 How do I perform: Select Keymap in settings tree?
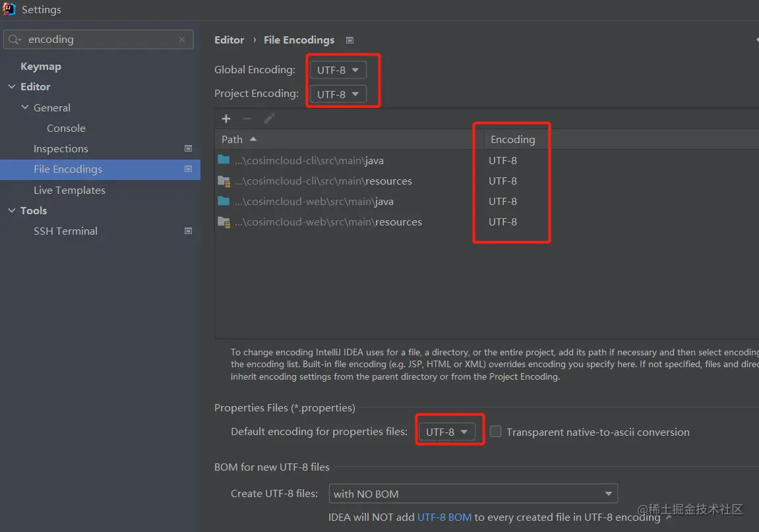tap(41, 67)
